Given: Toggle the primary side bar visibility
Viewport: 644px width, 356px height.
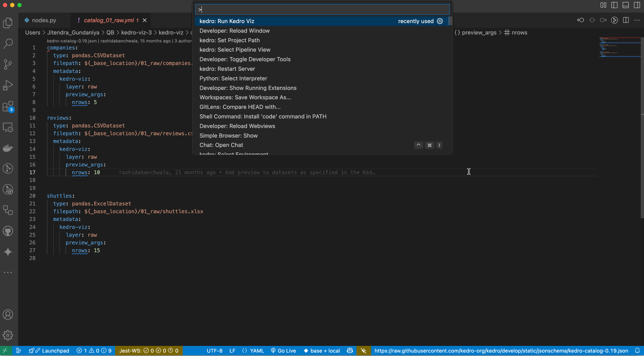Looking at the screenshot, I should coord(614,5).
